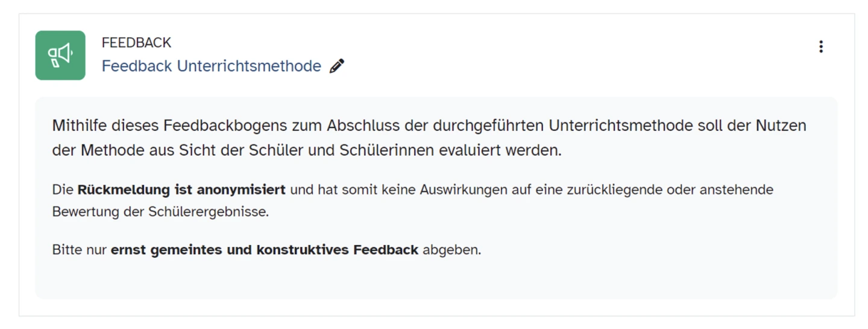Viewport: 868px width, 329px height.
Task: Open the three-dot activity actions menu
Action: (820, 46)
